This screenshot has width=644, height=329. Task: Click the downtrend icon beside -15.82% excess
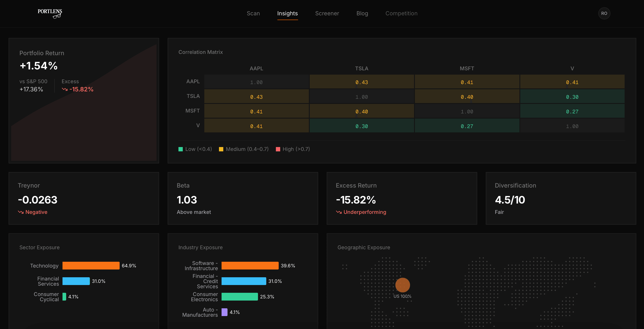(65, 89)
